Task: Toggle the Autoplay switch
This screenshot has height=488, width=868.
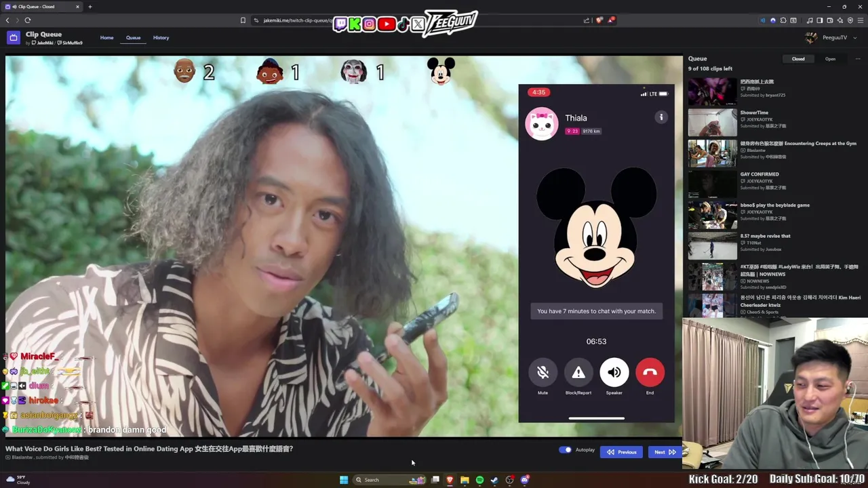Action: [565, 450]
